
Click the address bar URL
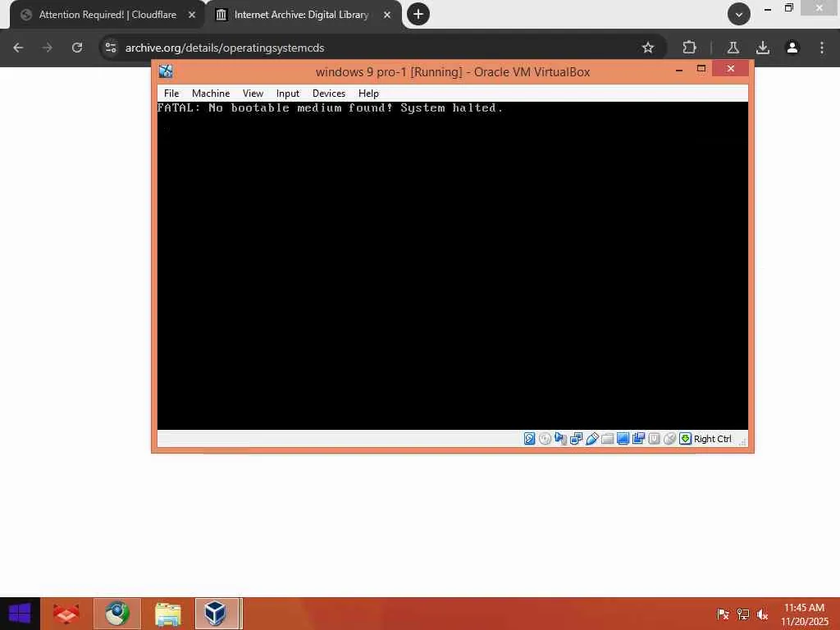pos(225,48)
